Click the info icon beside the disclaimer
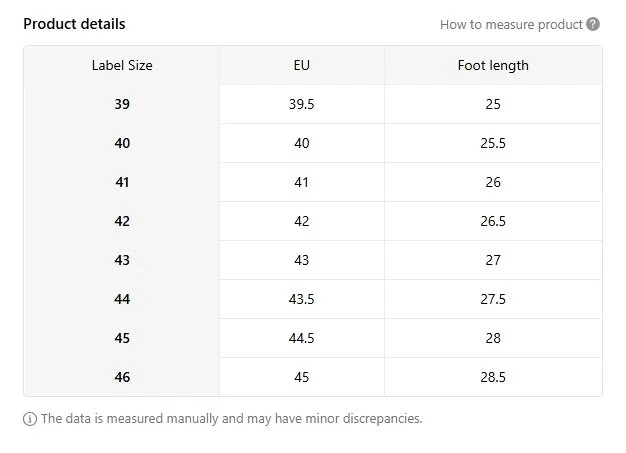This screenshot has width=626, height=453. (30, 419)
